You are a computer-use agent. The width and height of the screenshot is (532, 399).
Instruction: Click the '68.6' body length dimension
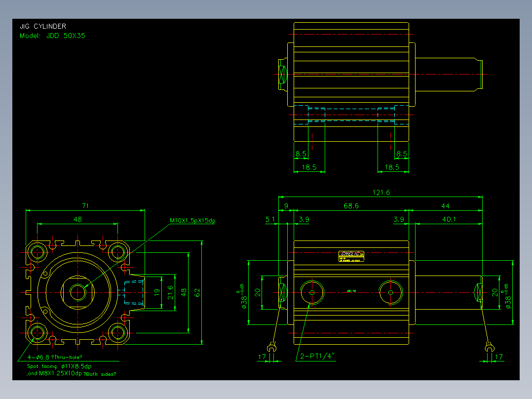[351, 206]
